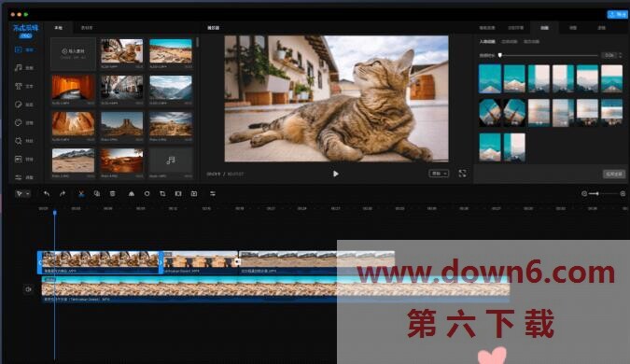Select the mountain valley media thumbnail
630x364 pixels.
tap(171, 88)
